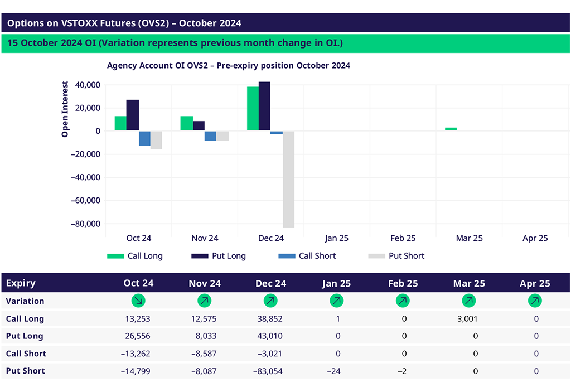The height and width of the screenshot is (392, 571).
Task: Click the Mar 25 variation arrow icon
Action: pos(469,301)
